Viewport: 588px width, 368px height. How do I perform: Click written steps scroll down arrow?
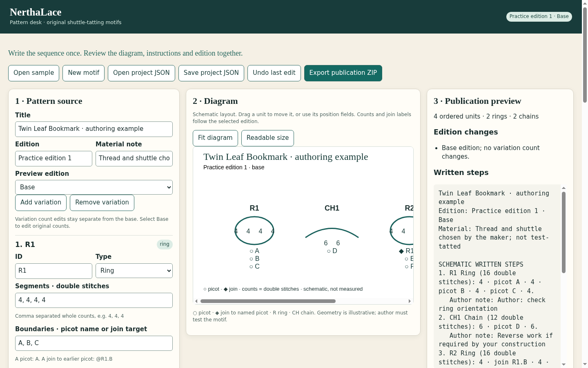[x=563, y=364]
